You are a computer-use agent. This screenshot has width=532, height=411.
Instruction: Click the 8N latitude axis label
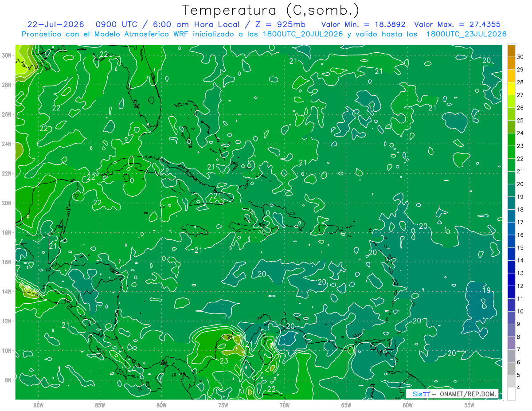tap(8, 380)
